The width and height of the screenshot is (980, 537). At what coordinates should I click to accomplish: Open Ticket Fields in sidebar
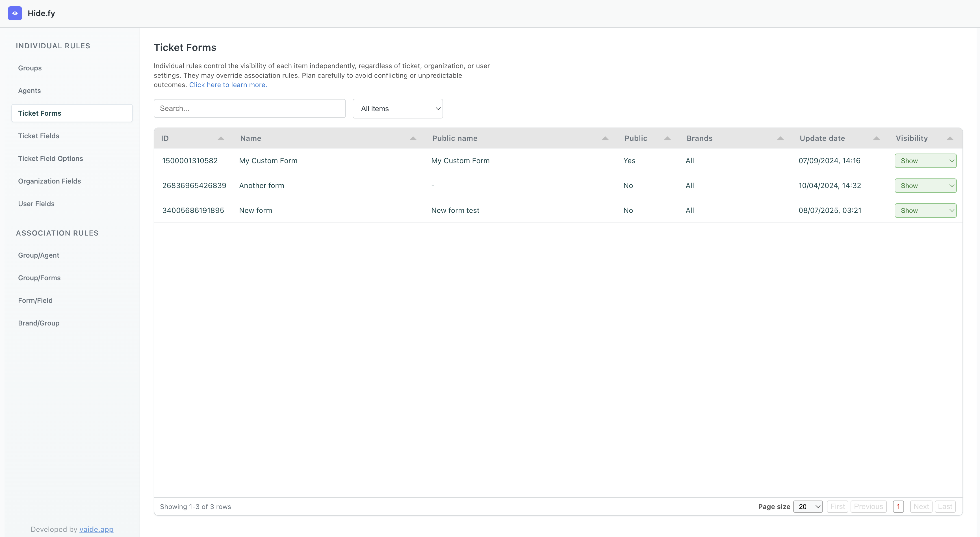tap(39, 136)
